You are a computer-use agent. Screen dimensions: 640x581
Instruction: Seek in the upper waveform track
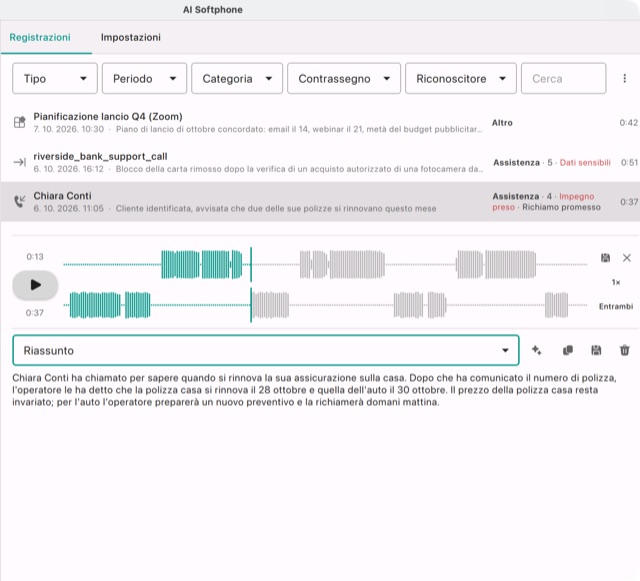coord(325,265)
